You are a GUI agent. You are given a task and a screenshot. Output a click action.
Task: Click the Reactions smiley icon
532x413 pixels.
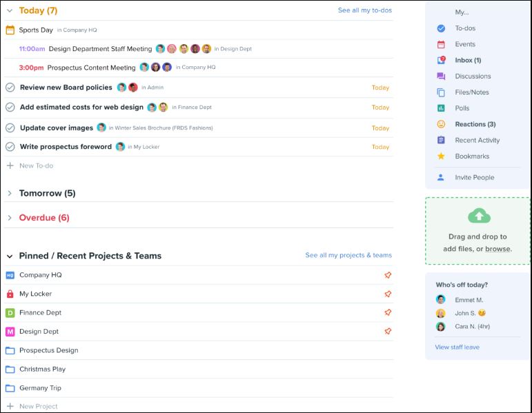tap(441, 124)
